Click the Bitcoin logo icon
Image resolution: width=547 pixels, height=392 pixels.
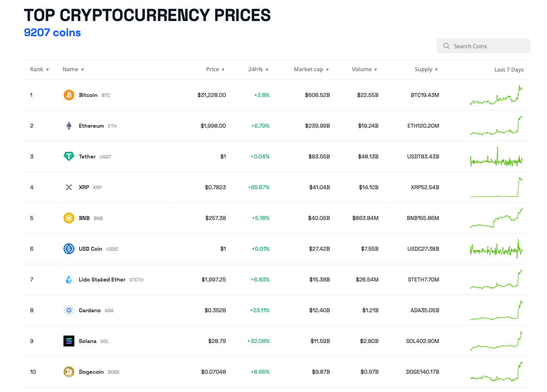pyautogui.click(x=69, y=95)
